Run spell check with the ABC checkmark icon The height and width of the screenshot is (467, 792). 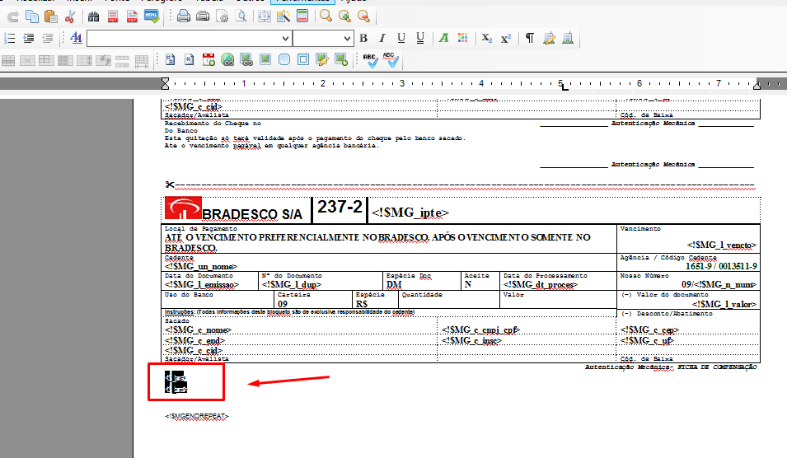click(x=370, y=60)
